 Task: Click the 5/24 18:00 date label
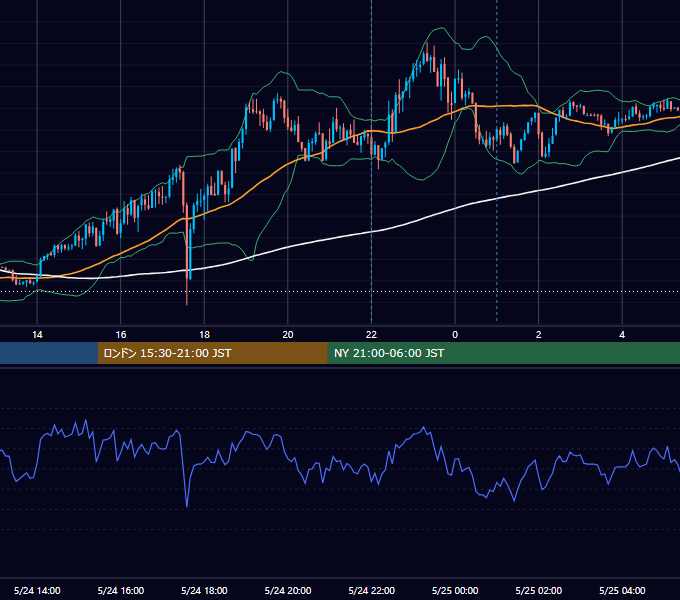[204, 590]
